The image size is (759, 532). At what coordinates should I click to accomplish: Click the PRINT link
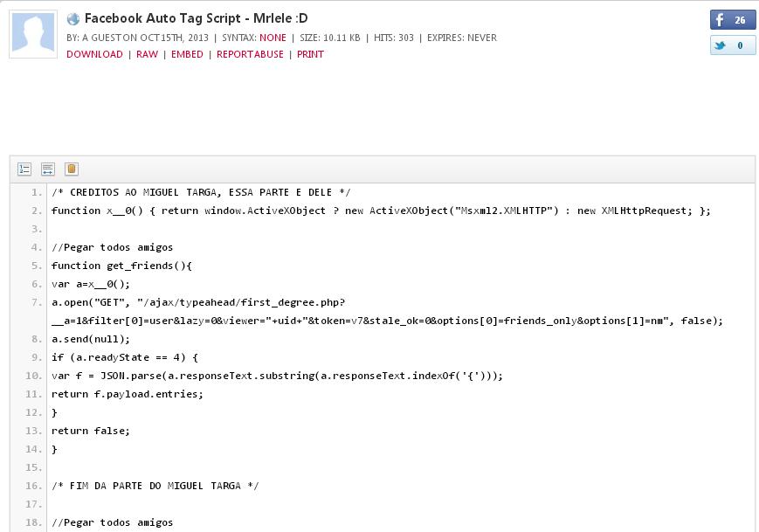(310, 54)
